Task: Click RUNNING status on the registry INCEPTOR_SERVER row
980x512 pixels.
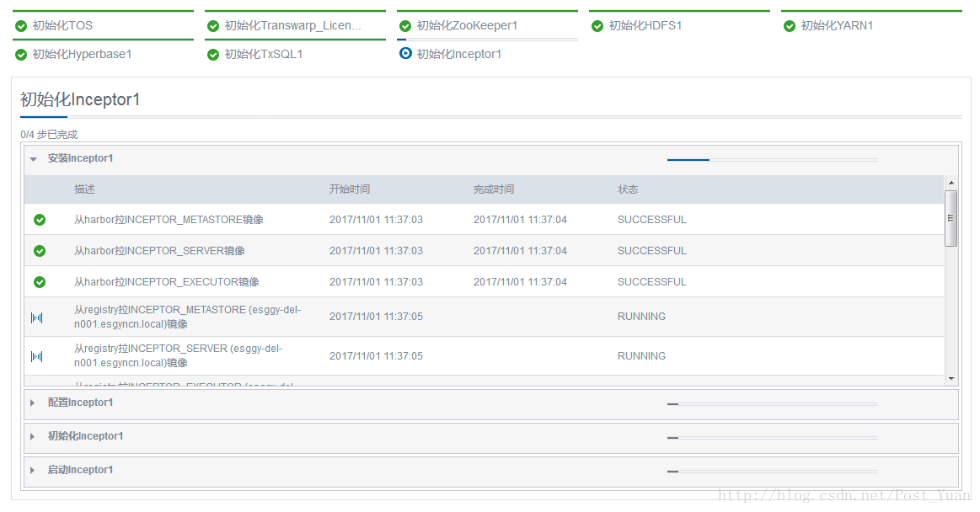Action: point(641,356)
